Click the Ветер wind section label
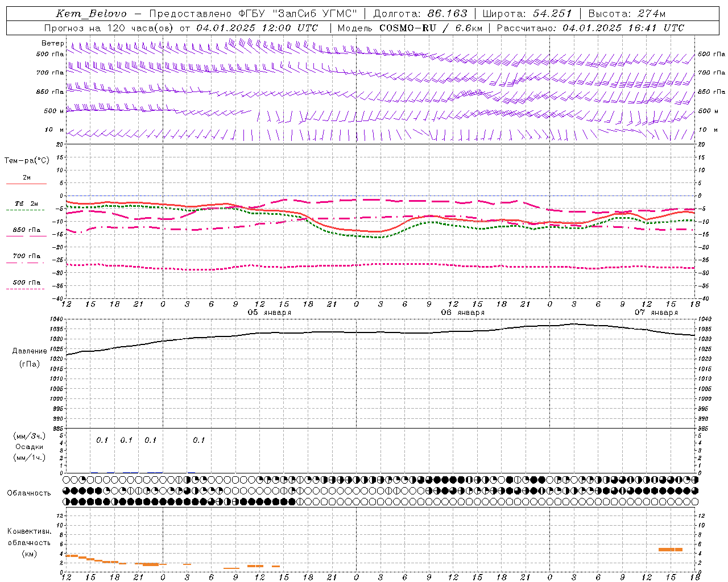728x582 pixels. click(53, 43)
